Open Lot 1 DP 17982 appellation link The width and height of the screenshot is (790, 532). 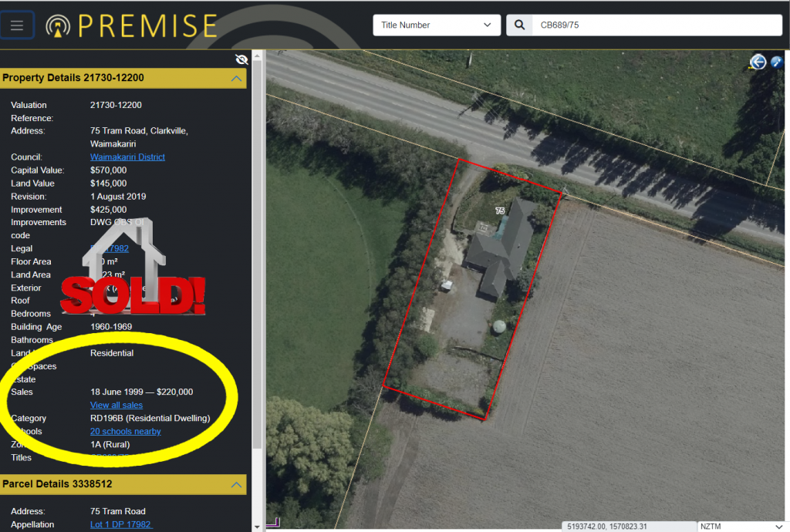pyautogui.click(x=121, y=524)
